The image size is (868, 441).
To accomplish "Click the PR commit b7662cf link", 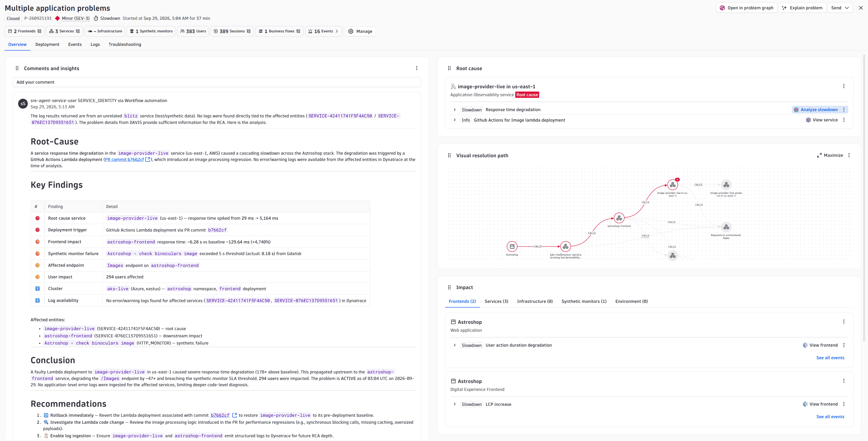I will coord(124,159).
